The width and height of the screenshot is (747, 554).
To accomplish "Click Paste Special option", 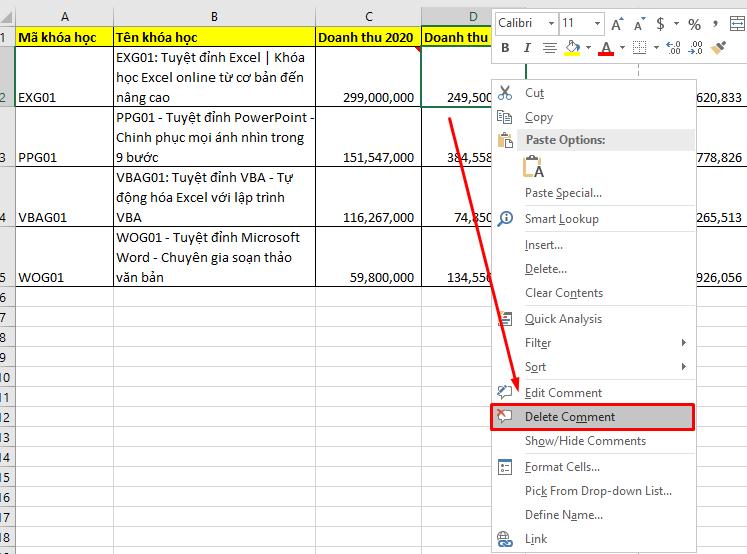I will (563, 193).
